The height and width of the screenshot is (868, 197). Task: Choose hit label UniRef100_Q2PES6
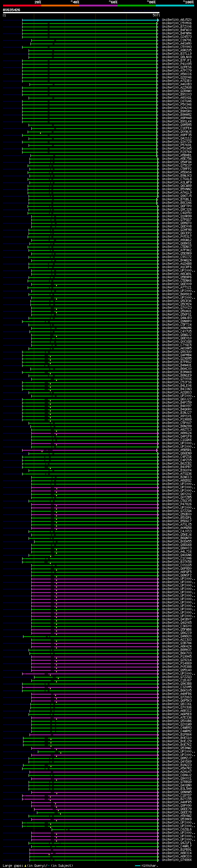pos(177,67)
